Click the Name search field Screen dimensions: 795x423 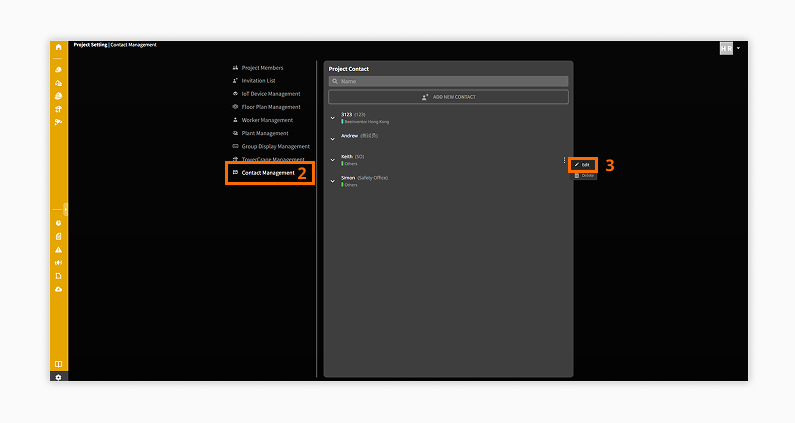448,81
